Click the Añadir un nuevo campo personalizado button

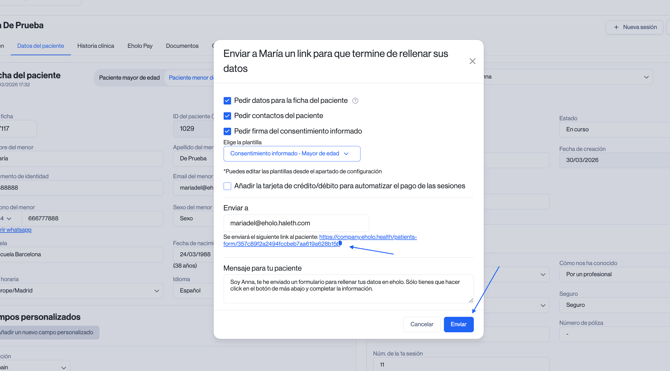(49, 332)
